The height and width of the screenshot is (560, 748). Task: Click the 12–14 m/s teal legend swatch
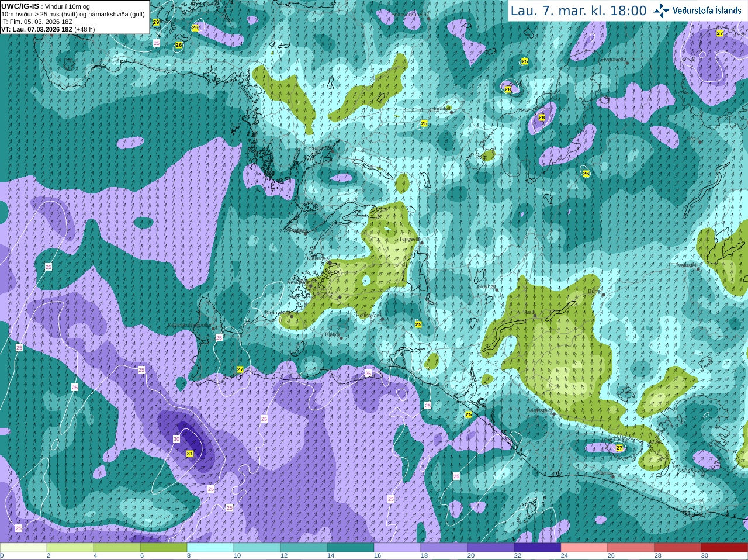point(304,548)
